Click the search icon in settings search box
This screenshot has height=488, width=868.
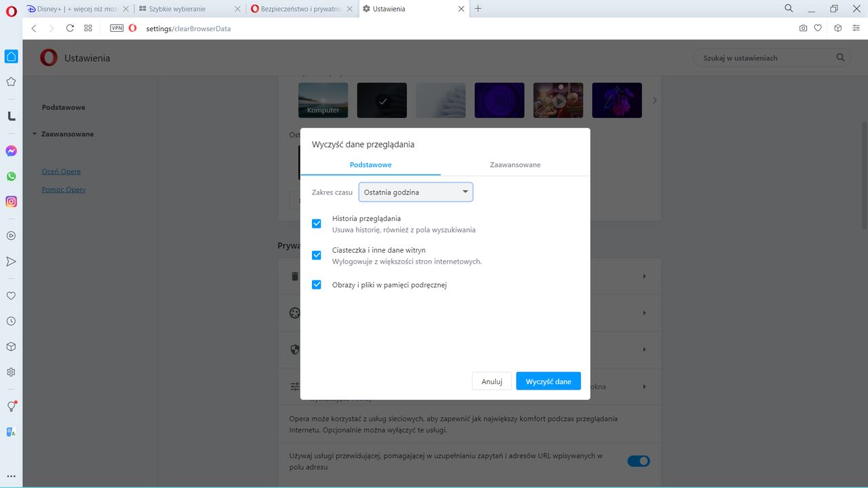point(840,58)
